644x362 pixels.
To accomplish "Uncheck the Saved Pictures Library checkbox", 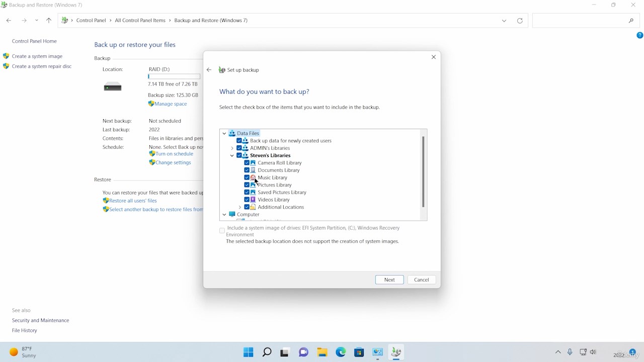I will click(x=247, y=192).
